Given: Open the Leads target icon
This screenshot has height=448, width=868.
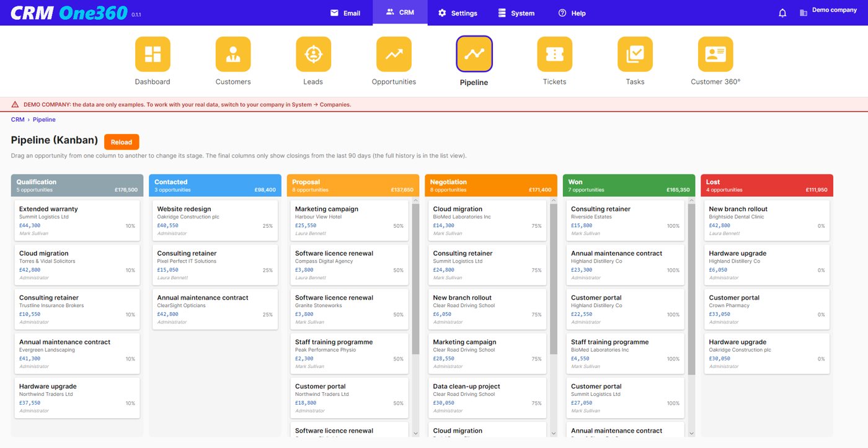Looking at the screenshot, I should coord(313,54).
